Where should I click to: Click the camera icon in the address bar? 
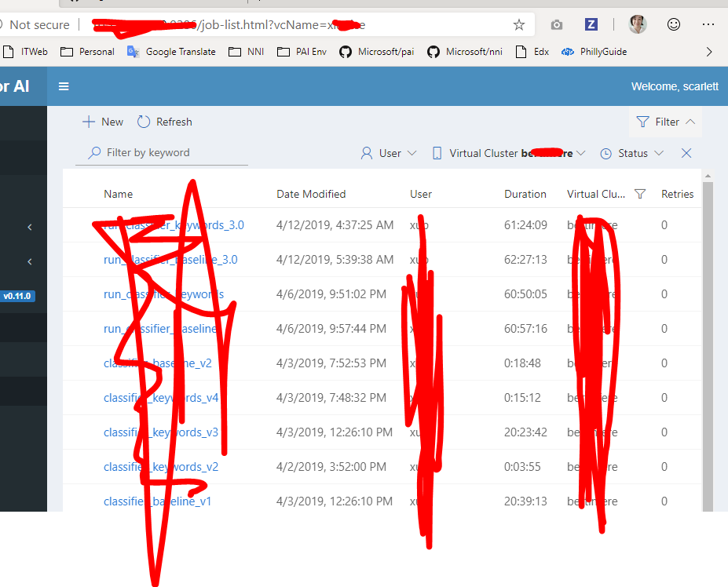pos(557,24)
